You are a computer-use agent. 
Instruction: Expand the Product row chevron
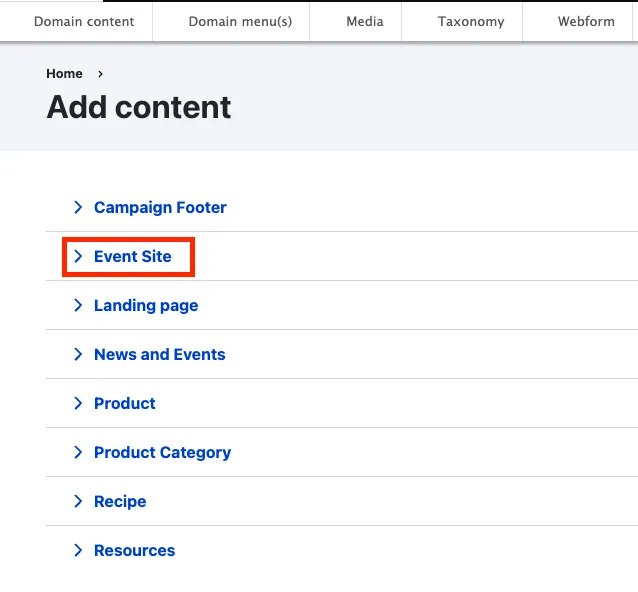(x=78, y=403)
